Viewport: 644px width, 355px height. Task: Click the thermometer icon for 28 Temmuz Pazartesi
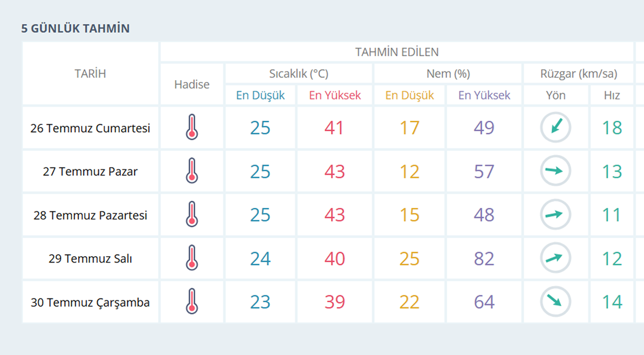tap(192, 215)
